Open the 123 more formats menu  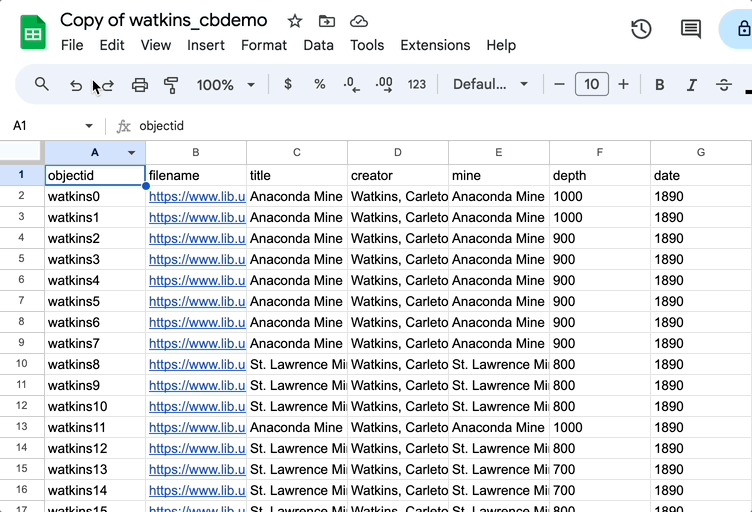click(x=416, y=84)
